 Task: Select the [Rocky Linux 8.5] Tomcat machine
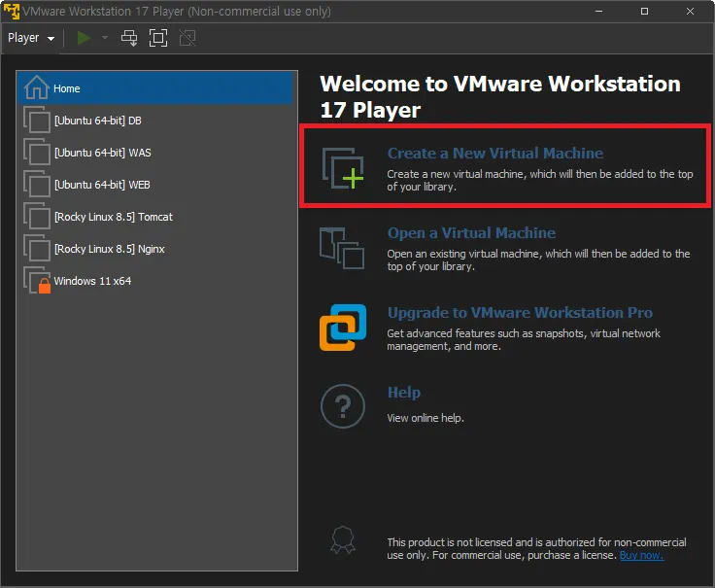(156, 217)
